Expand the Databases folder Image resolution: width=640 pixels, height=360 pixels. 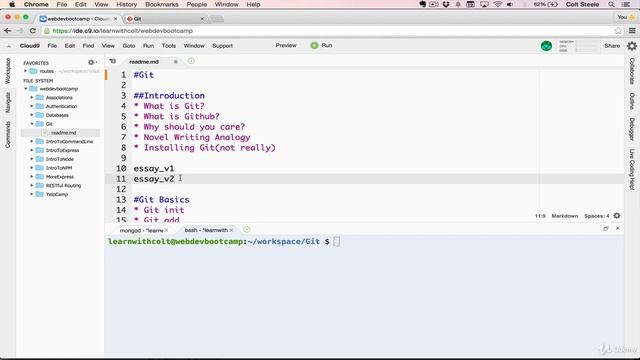pyautogui.click(x=32, y=115)
